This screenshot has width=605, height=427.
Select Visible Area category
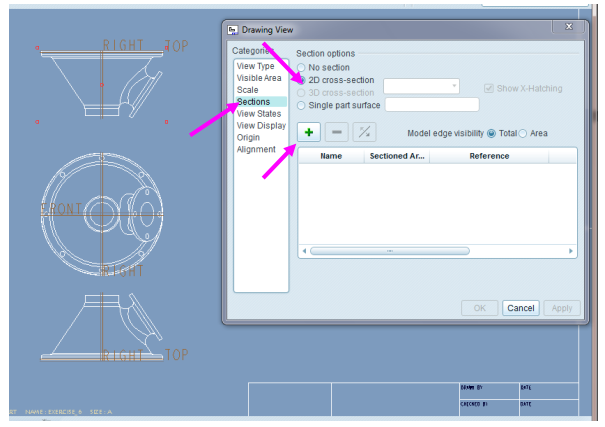click(259, 78)
